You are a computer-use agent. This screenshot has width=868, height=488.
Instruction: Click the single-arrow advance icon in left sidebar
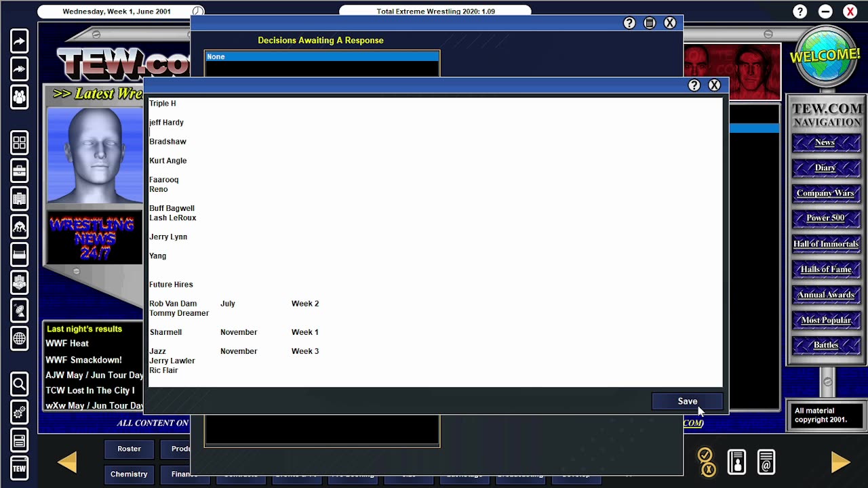tap(19, 41)
